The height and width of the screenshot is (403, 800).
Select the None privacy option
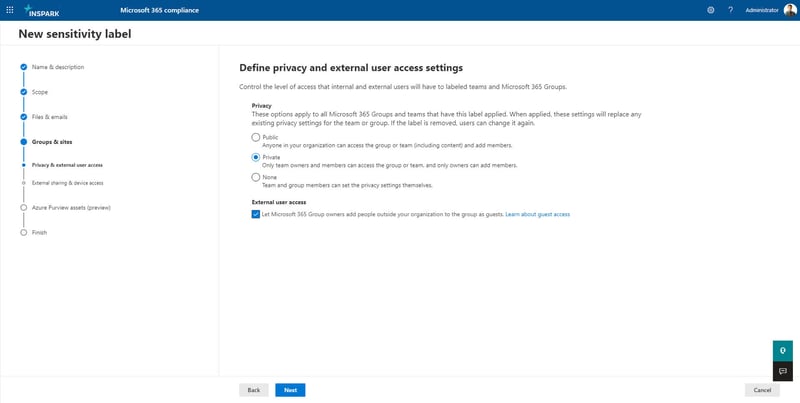tap(256, 178)
